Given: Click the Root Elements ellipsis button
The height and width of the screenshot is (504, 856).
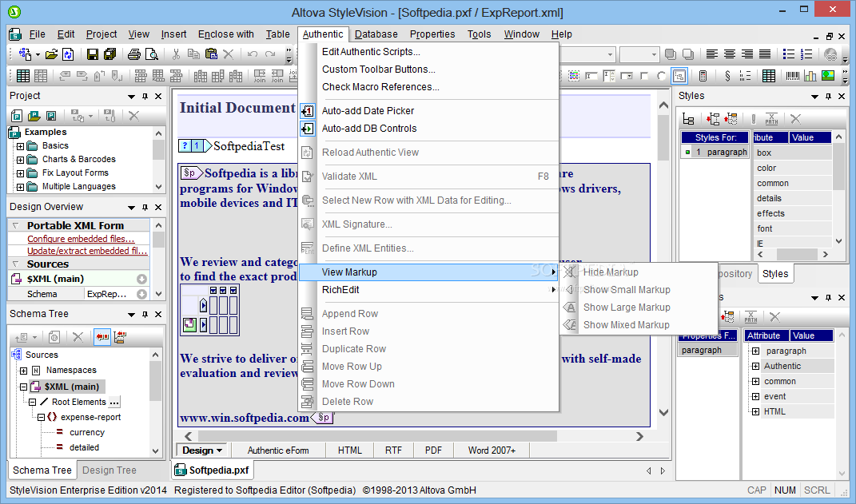Looking at the screenshot, I should coord(114,403).
